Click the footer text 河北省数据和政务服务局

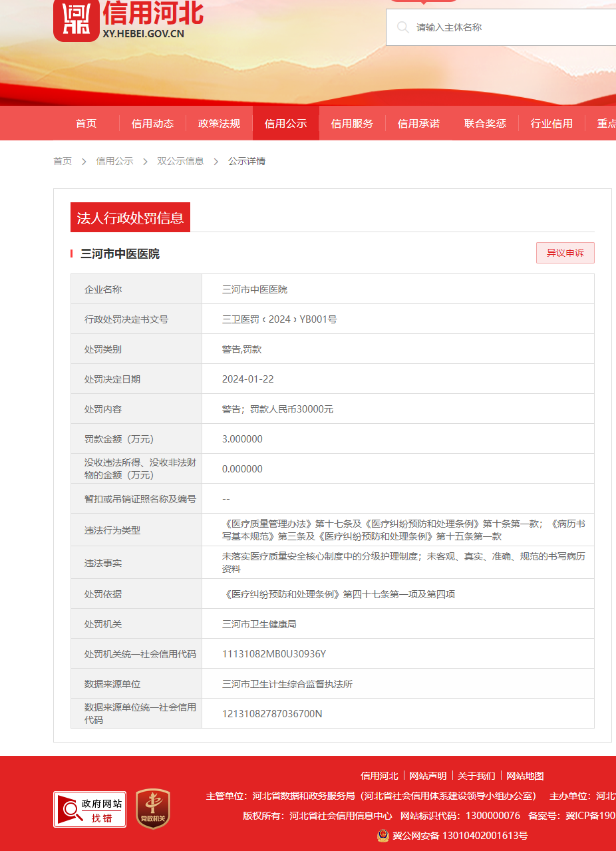tap(304, 796)
